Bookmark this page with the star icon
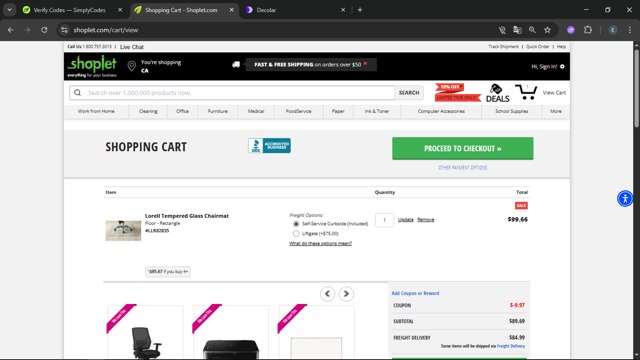The image size is (640, 360). click(547, 30)
